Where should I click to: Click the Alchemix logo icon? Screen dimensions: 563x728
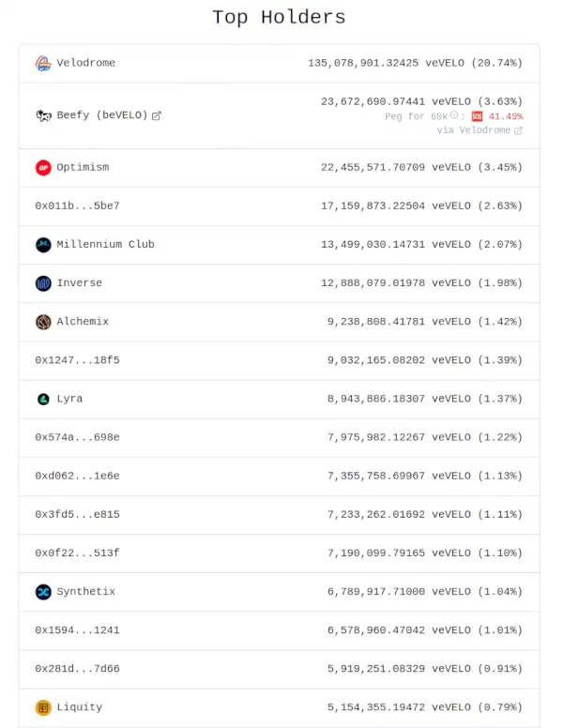point(43,322)
